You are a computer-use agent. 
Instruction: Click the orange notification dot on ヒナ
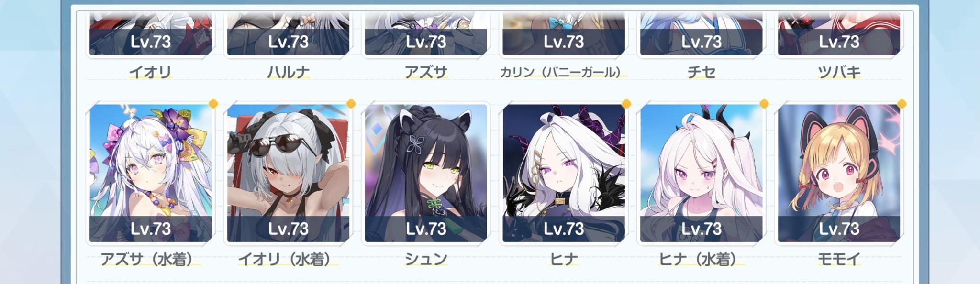coord(626,103)
